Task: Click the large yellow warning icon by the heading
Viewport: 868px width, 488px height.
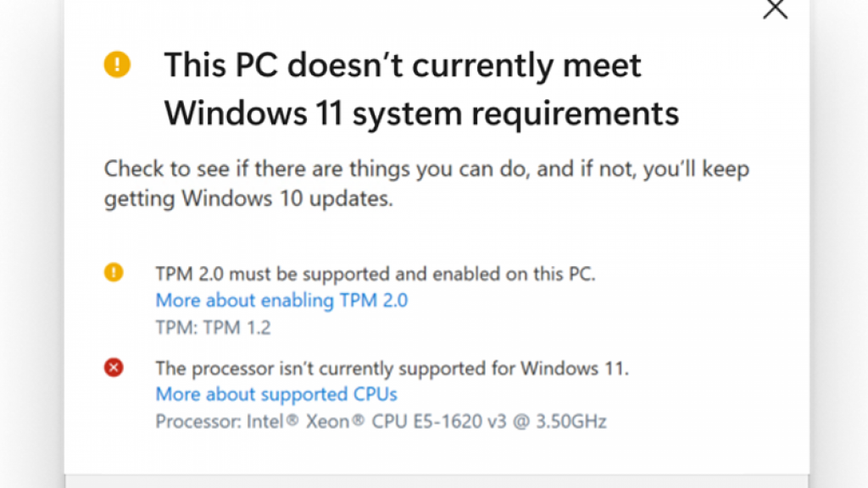Action: pyautogui.click(x=117, y=65)
